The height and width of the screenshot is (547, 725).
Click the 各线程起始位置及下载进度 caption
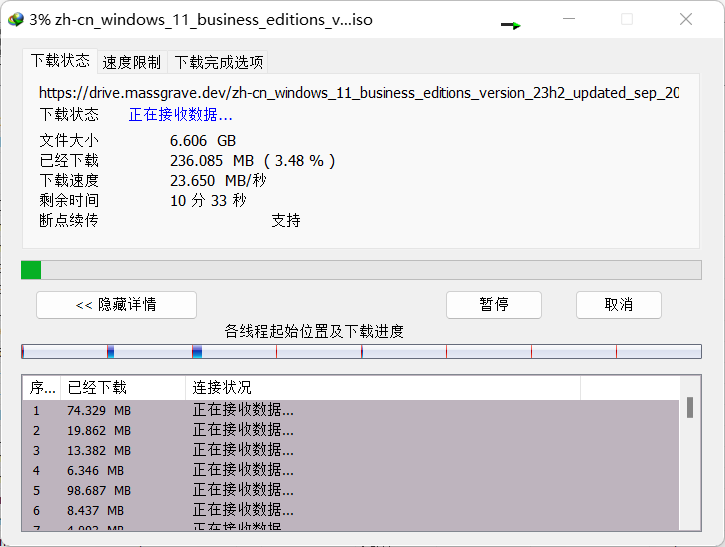pos(314,332)
